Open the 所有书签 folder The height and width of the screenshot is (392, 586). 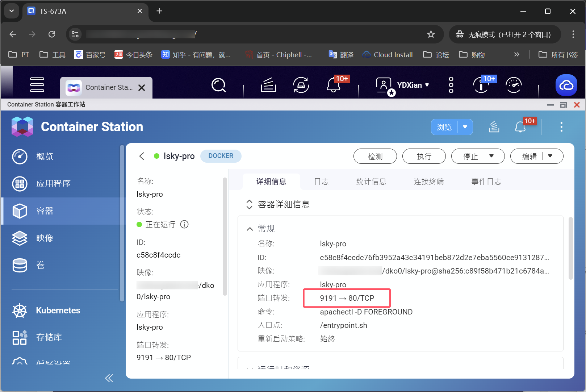(558, 54)
